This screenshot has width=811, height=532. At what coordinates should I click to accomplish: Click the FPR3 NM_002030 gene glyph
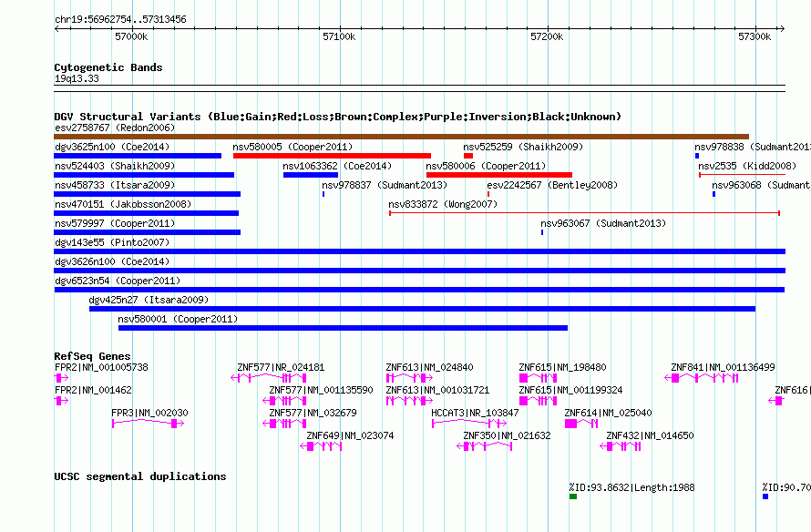click(148, 424)
